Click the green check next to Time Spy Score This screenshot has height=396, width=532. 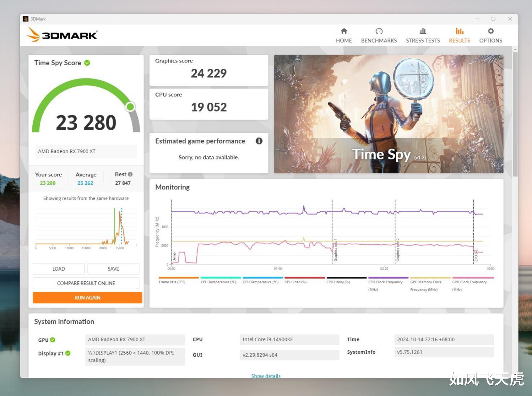pos(87,63)
